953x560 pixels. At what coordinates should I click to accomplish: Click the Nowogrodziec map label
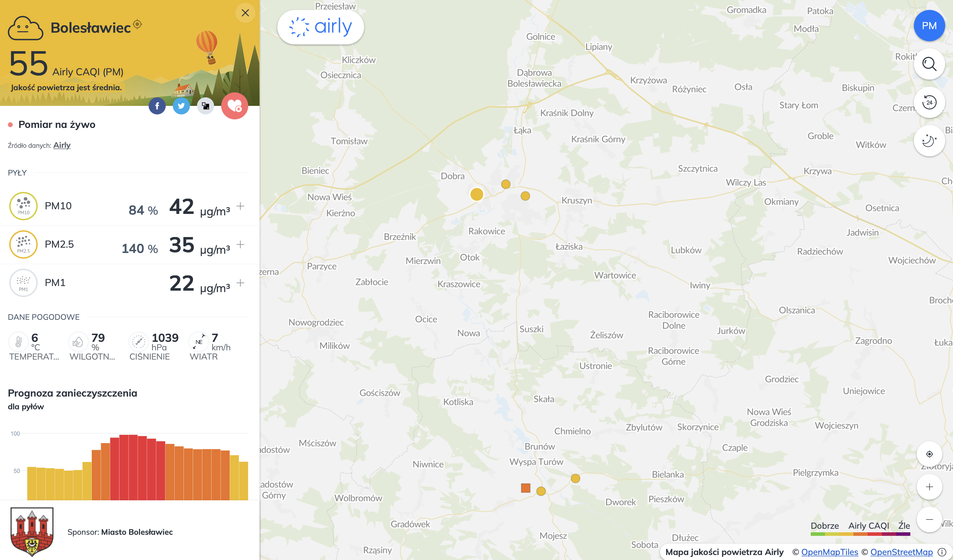point(316,322)
